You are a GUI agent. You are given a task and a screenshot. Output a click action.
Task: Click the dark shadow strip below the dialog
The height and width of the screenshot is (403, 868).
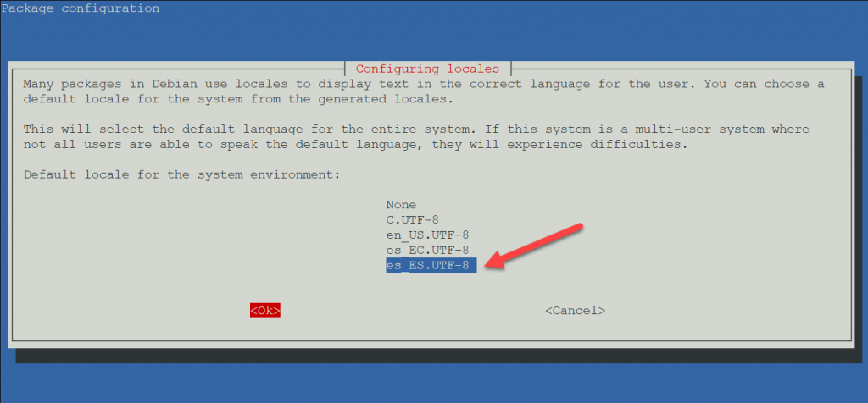click(441, 356)
